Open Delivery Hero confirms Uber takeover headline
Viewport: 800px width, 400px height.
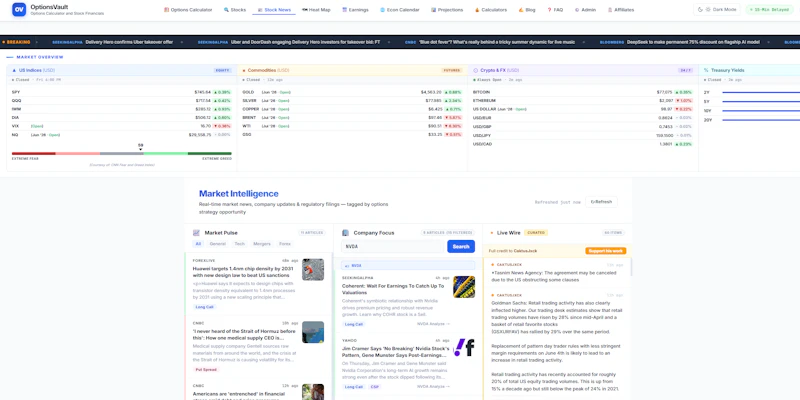(129, 42)
